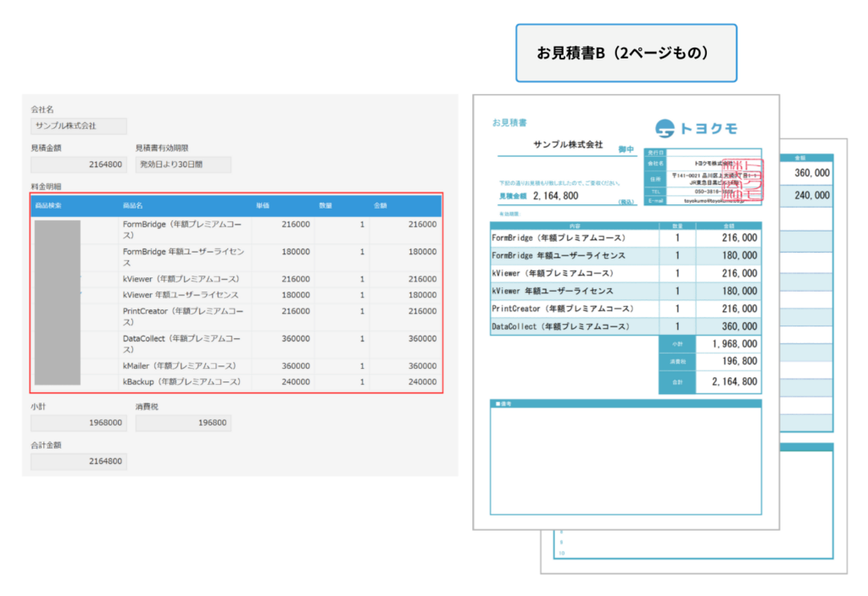
Task: Select the 会社名 field showing サンプル株式会社
Action: tap(79, 126)
